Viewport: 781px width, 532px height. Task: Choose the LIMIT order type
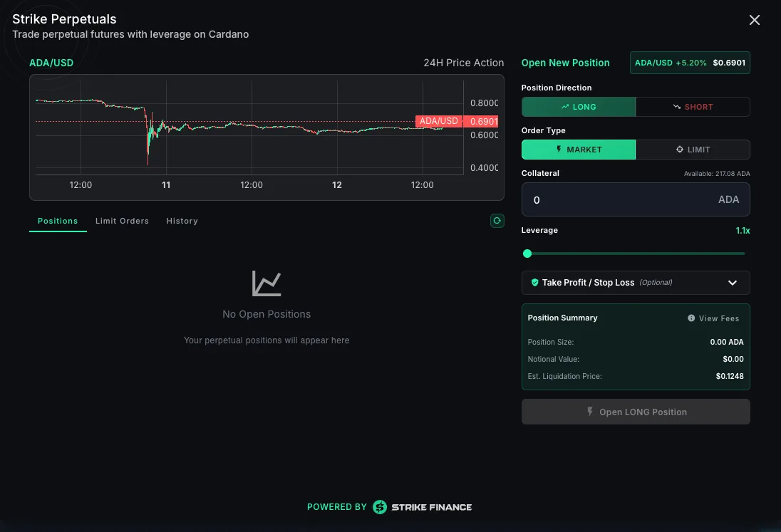point(693,150)
